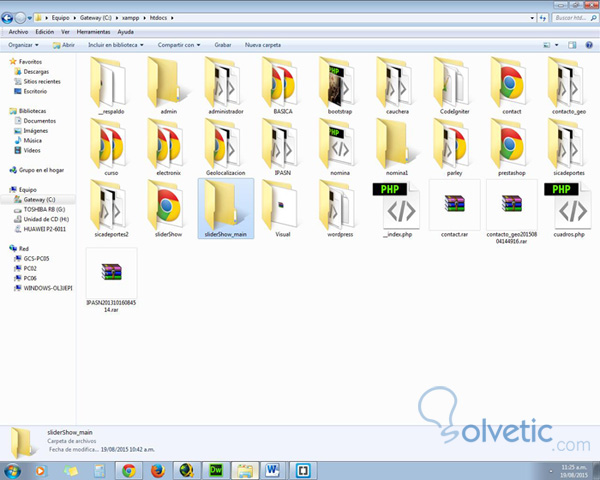Open the Geolocalizacion folder
Viewport: 600px width, 480px height.
[x=226, y=147]
